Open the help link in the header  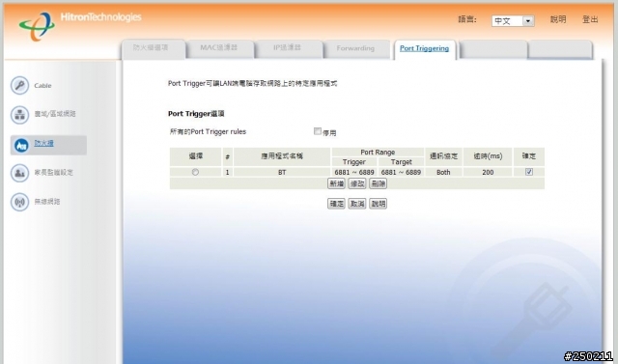pyautogui.click(x=558, y=19)
